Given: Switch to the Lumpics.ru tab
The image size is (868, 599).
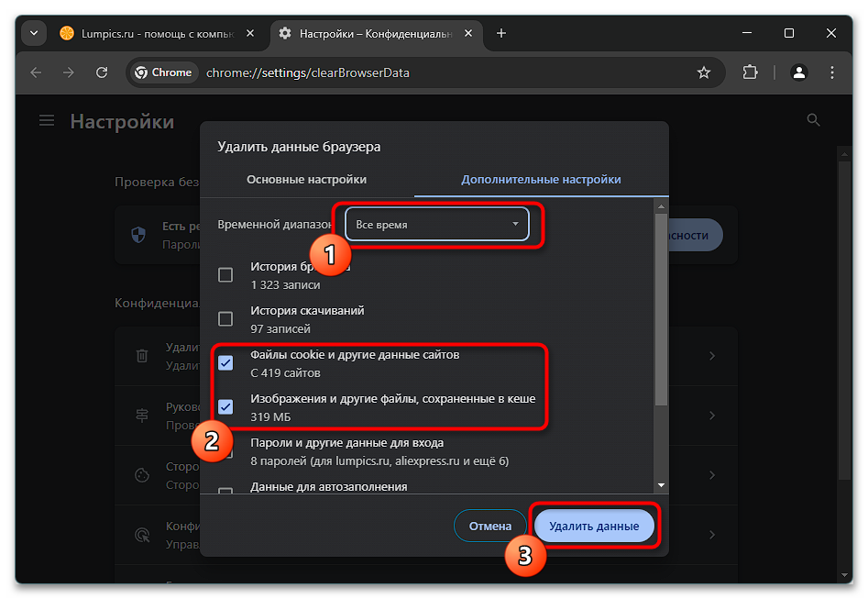Looking at the screenshot, I should click(157, 34).
